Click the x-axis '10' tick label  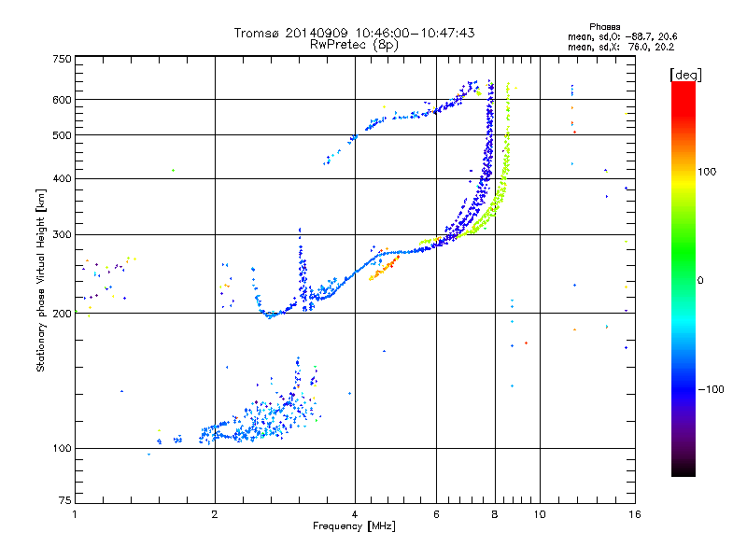point(540,514)
